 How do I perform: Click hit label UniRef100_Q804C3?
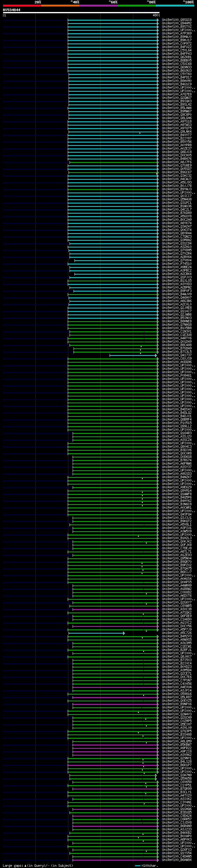pos(177,447)
